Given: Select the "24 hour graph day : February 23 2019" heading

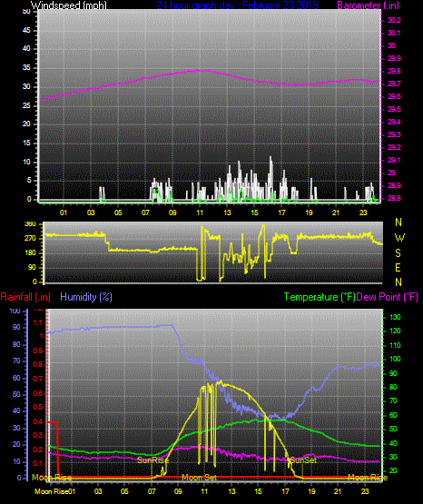Looking at the screenshot, I should [237, 5].
